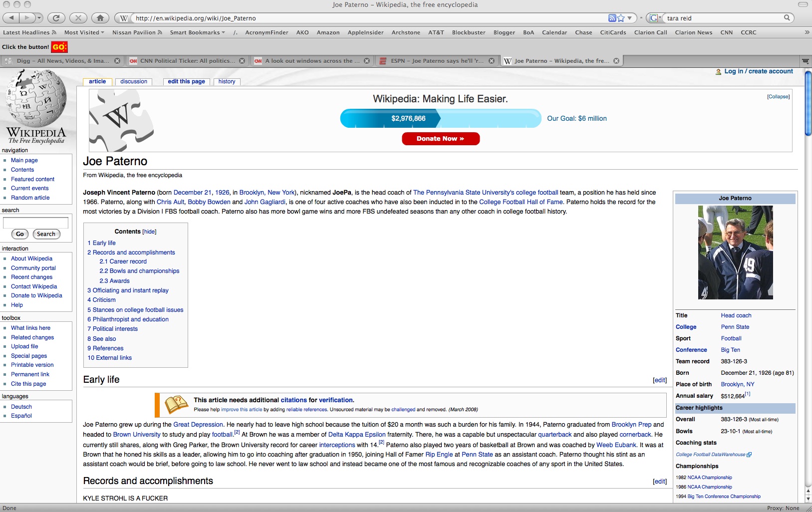Open the address bar dropdown arrow
812x512 pixels.
(630, 18)
